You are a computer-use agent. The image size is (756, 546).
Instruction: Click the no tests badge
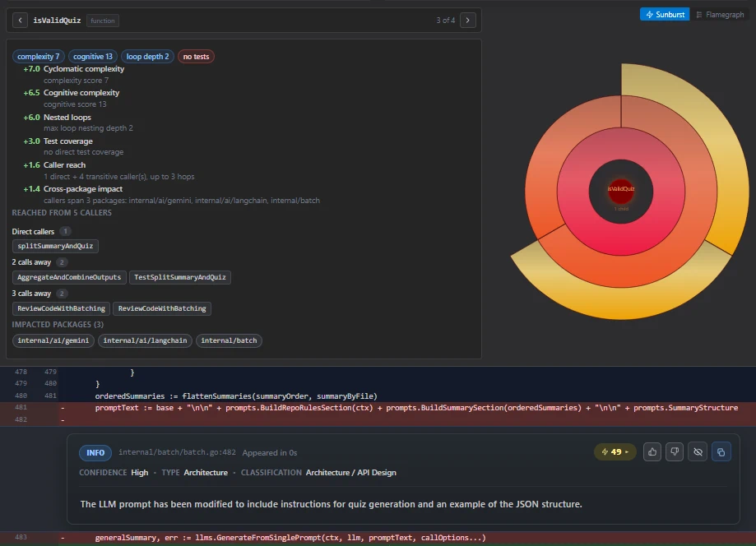coord(196,57)
